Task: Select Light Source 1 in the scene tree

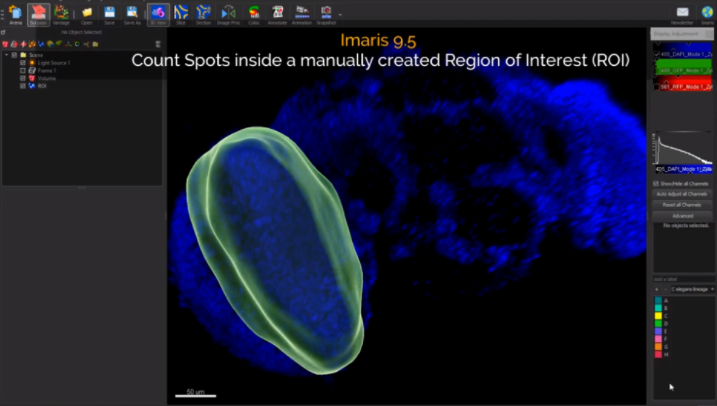Action: pyautogui.click(x=54, y=63)
